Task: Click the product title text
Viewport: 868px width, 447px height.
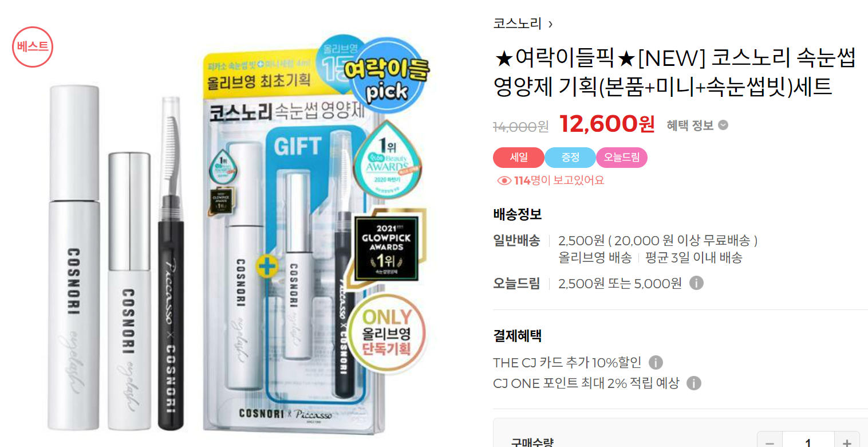Action: point(674,73)
